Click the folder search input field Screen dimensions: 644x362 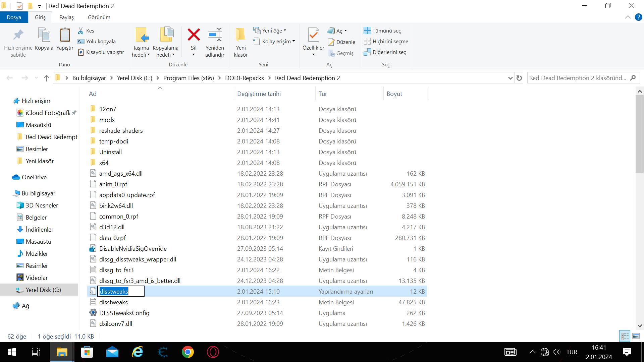click(x=578, y=78)
